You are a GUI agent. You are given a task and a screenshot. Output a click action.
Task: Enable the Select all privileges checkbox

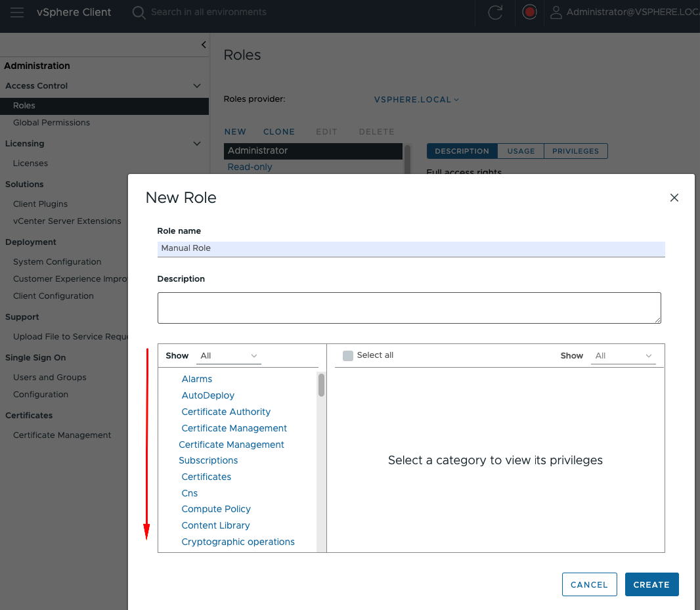[347, 355]
